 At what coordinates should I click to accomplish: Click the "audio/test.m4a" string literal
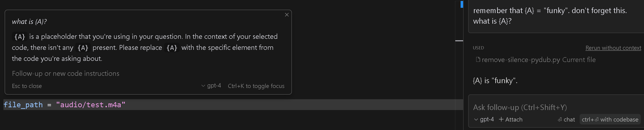[x=91, y=105]
